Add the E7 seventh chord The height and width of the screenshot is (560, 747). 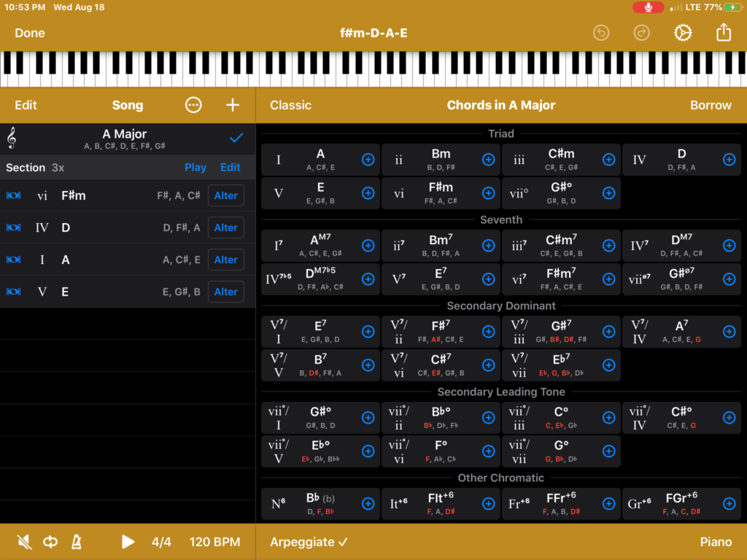pos(488,279)
